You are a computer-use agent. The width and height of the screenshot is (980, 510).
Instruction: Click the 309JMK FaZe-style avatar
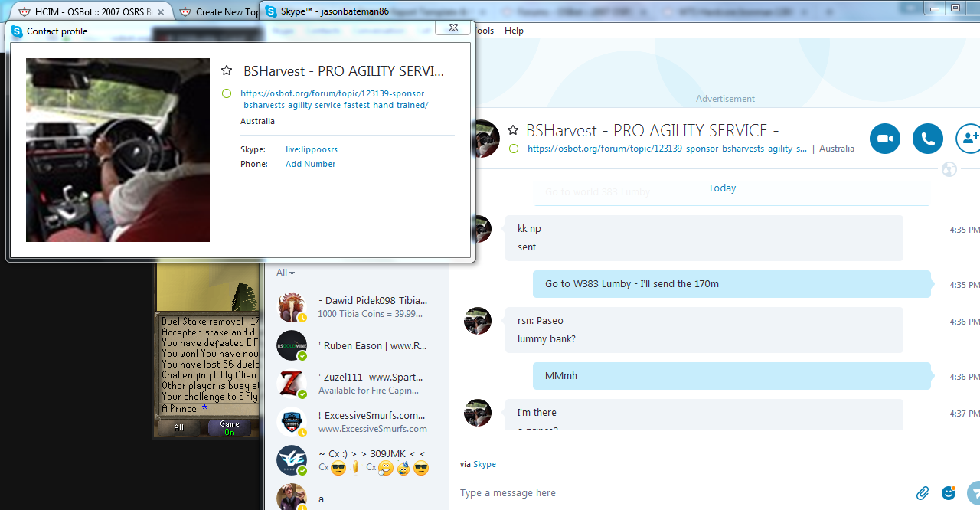pos(292,460)
